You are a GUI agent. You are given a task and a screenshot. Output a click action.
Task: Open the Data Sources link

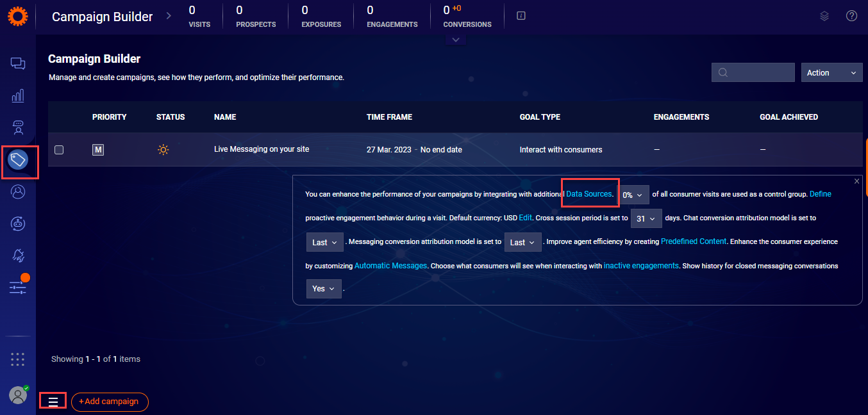[588, 194]
